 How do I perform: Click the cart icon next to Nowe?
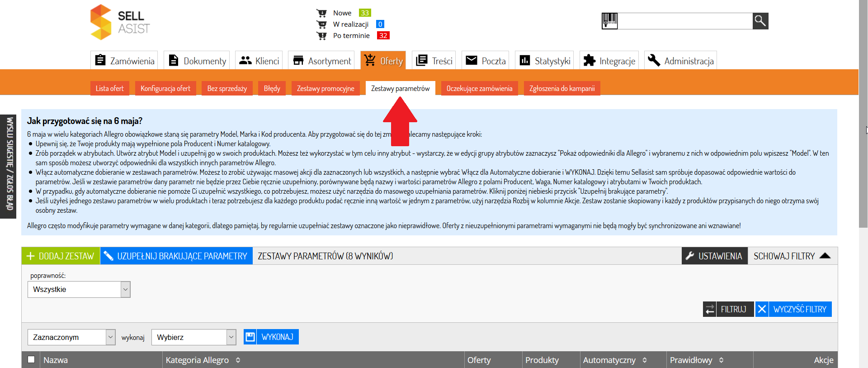click(321, 13)
